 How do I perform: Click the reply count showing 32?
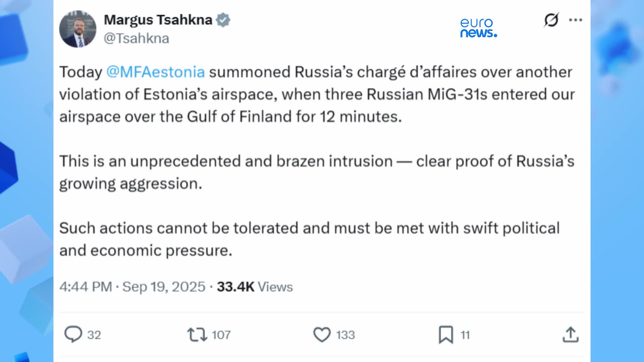pyautogui.click(x=95, y=334)
